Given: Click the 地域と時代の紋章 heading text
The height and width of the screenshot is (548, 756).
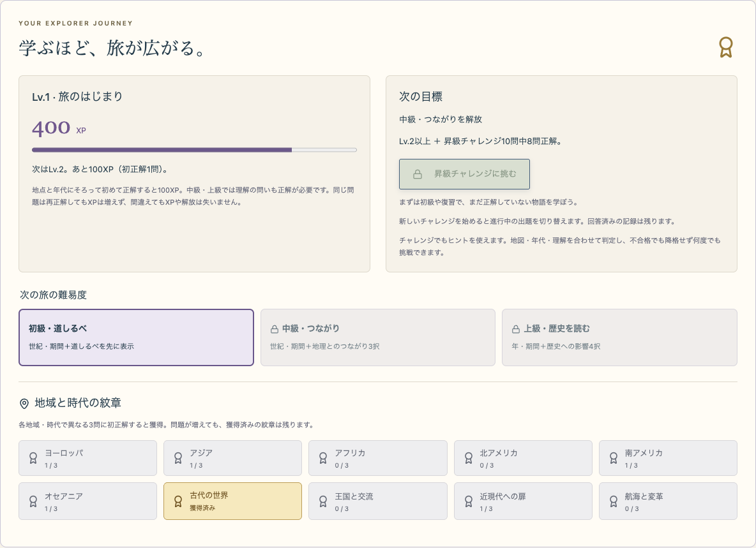Looking at the screenshot, I should coord(78,403).
